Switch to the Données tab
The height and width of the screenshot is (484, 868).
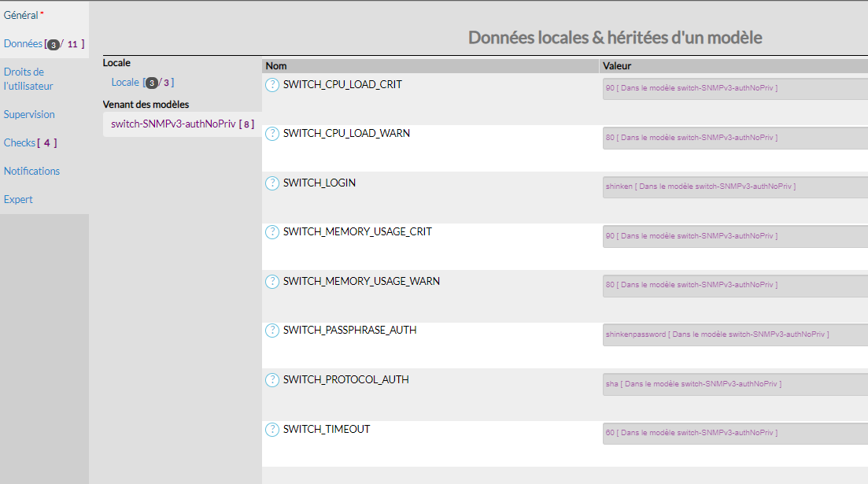click(23, 44)
